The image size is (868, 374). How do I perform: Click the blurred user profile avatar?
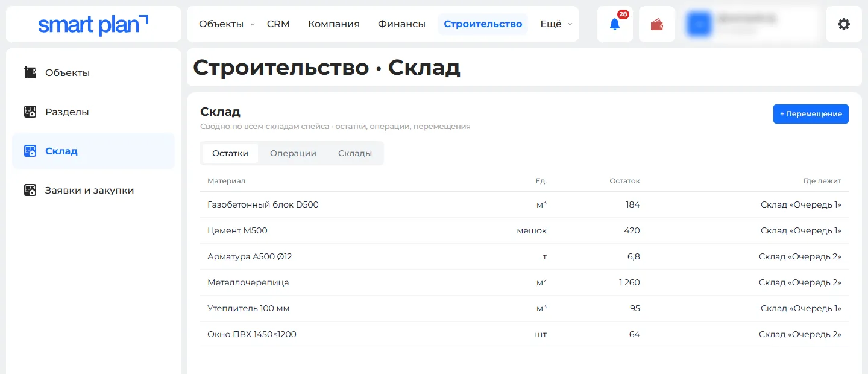click(x=699, y=24)
